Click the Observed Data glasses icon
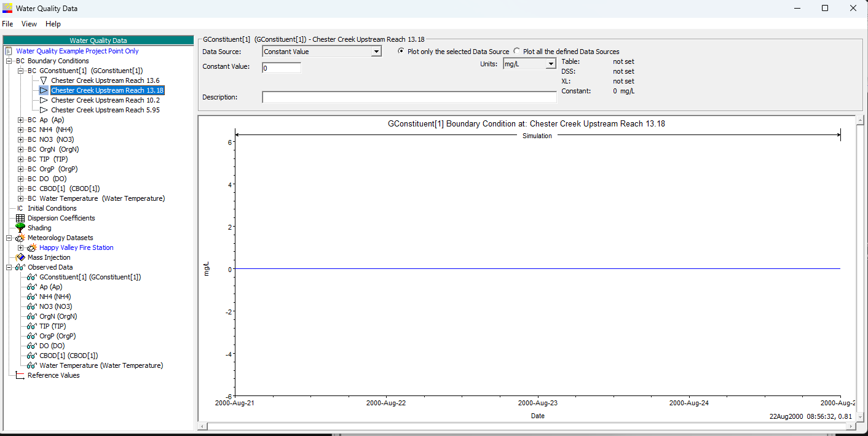This screenshot has height=436, width=868. pyautogui.click(x=20, y=267)
